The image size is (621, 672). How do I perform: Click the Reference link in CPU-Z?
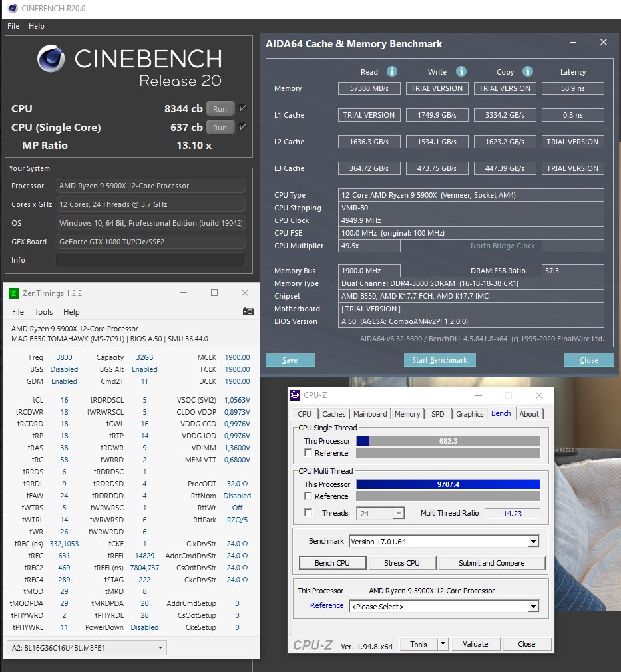pyautogui.click(x=327, y=605)
